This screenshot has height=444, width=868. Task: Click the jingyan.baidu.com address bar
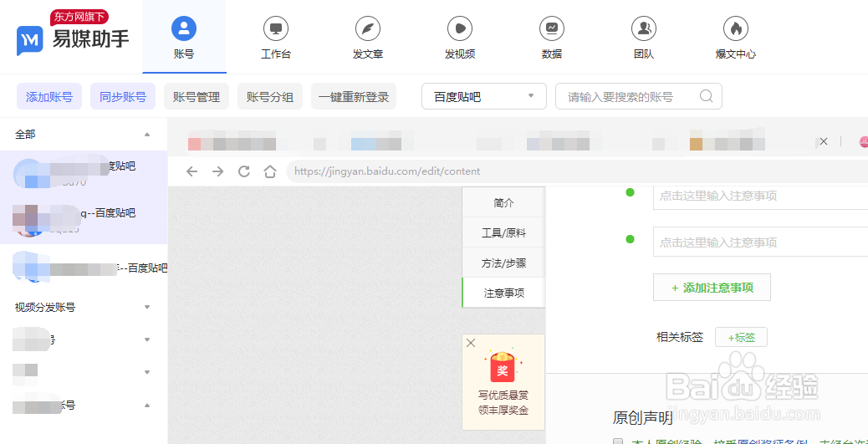click(x=577, y=171)
